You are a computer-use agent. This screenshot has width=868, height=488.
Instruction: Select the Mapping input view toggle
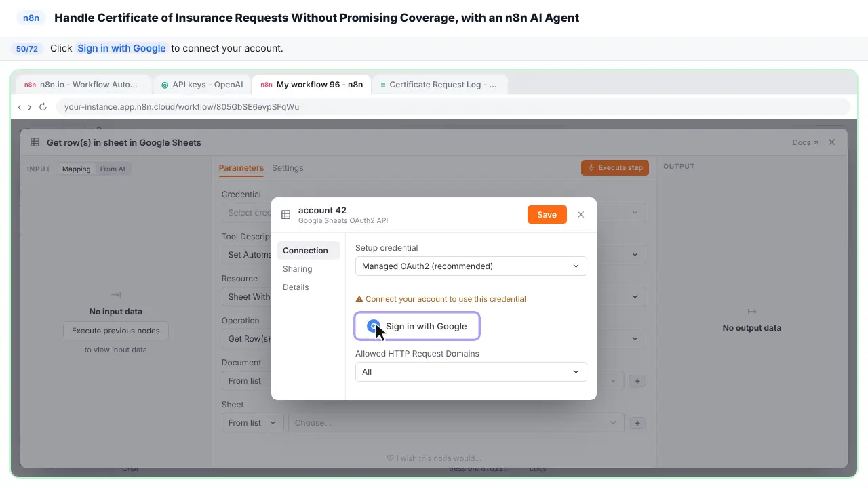[77, 169]
